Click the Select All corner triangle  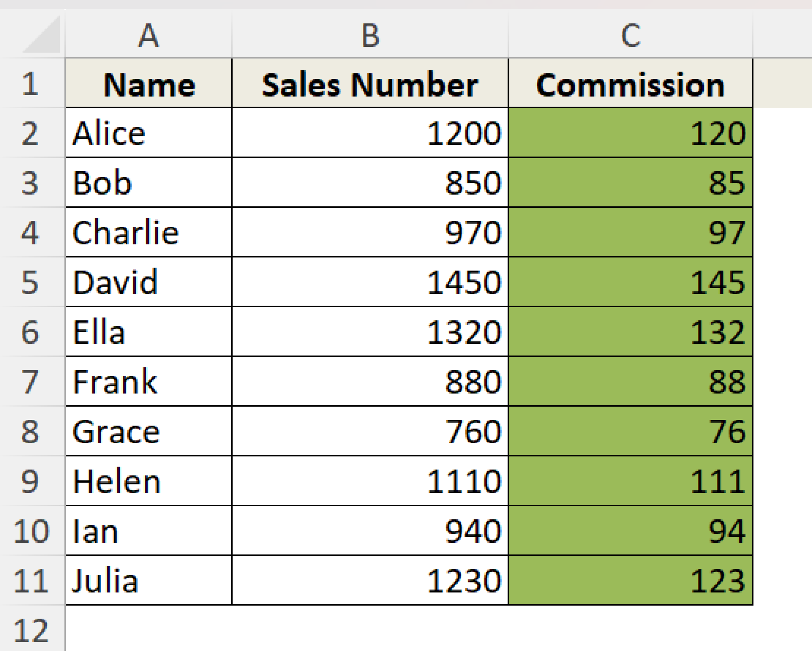pyautogui.click(x=43, y=36)
